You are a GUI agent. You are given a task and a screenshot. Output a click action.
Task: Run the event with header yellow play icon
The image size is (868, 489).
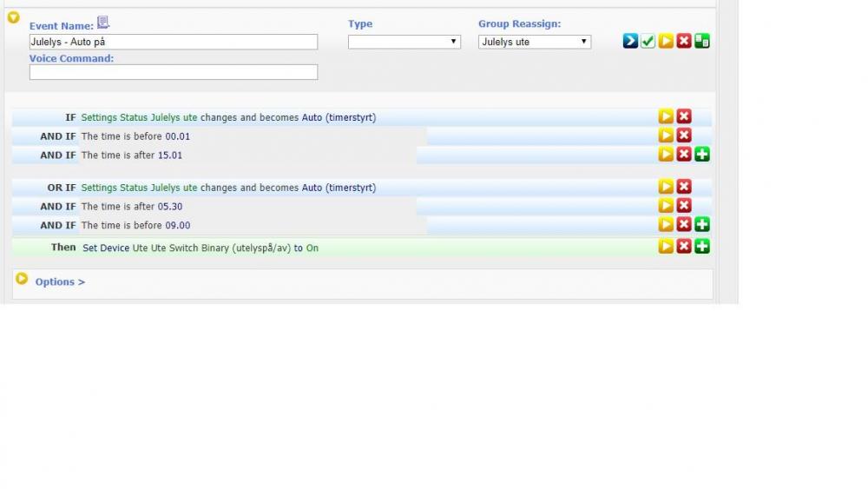pos(666,41)
